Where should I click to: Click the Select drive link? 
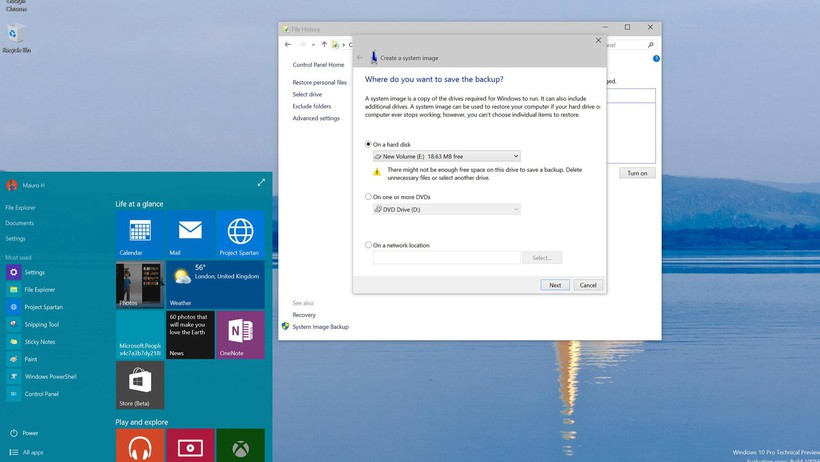point(307,94)
